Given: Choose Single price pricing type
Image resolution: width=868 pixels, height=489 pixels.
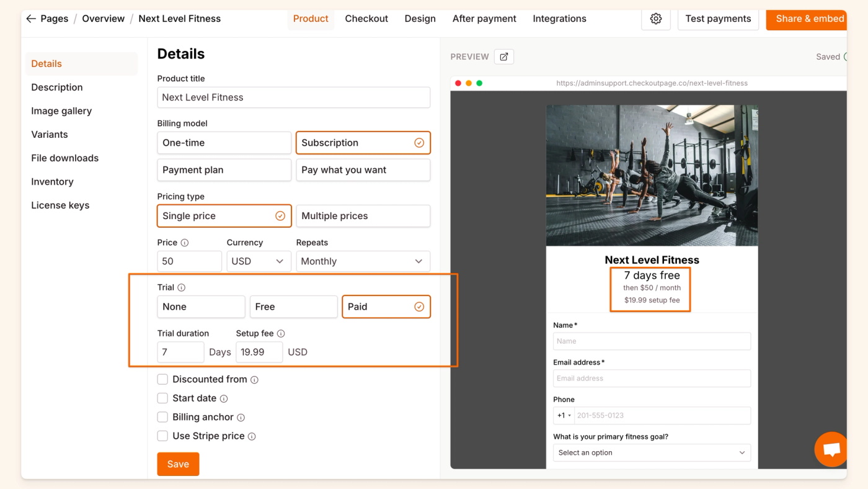Looking at the screenshot, I should point(224,216).
